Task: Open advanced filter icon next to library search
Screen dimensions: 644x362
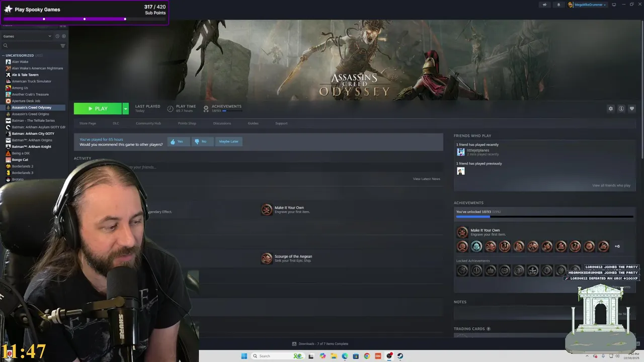Action: coord(63,46)
